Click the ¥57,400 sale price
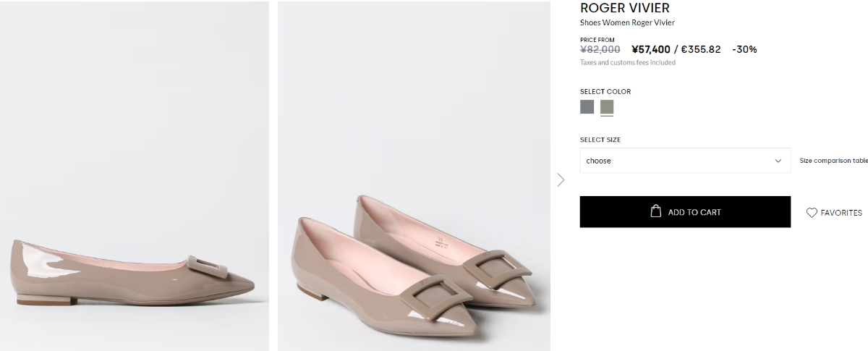Image resolution: width=868 pixels, height=351 pixels. click(650, 50)
